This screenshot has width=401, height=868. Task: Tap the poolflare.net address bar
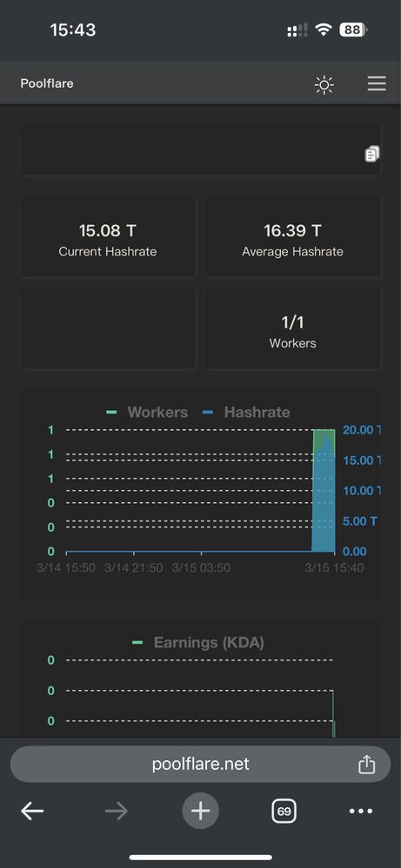[x=200, y=765]
